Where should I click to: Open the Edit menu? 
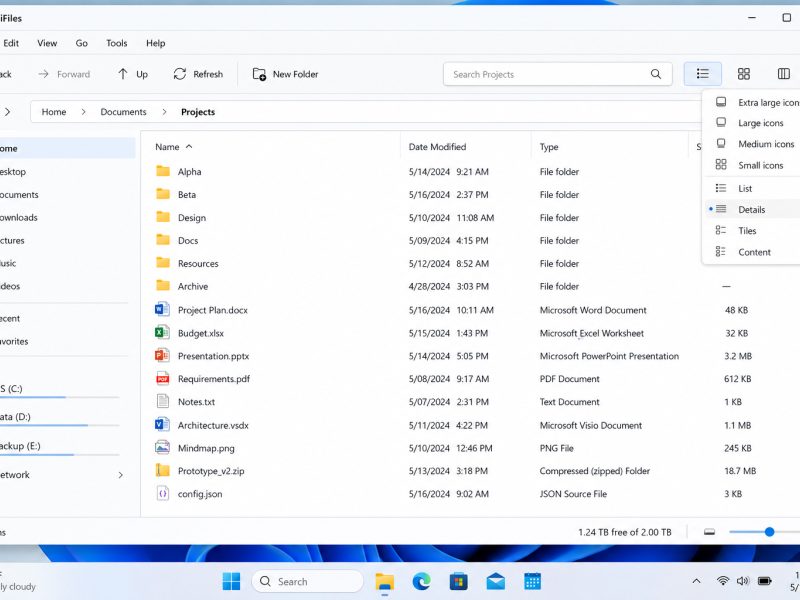(11, 43)
